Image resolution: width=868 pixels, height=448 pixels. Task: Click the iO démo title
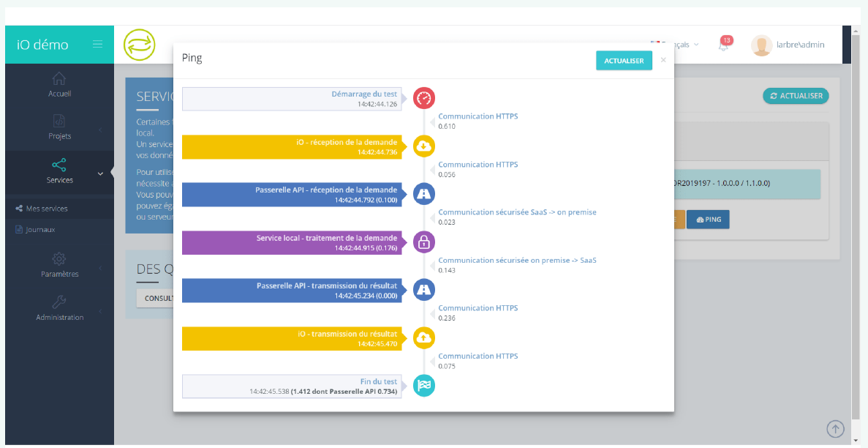(42, 45)
